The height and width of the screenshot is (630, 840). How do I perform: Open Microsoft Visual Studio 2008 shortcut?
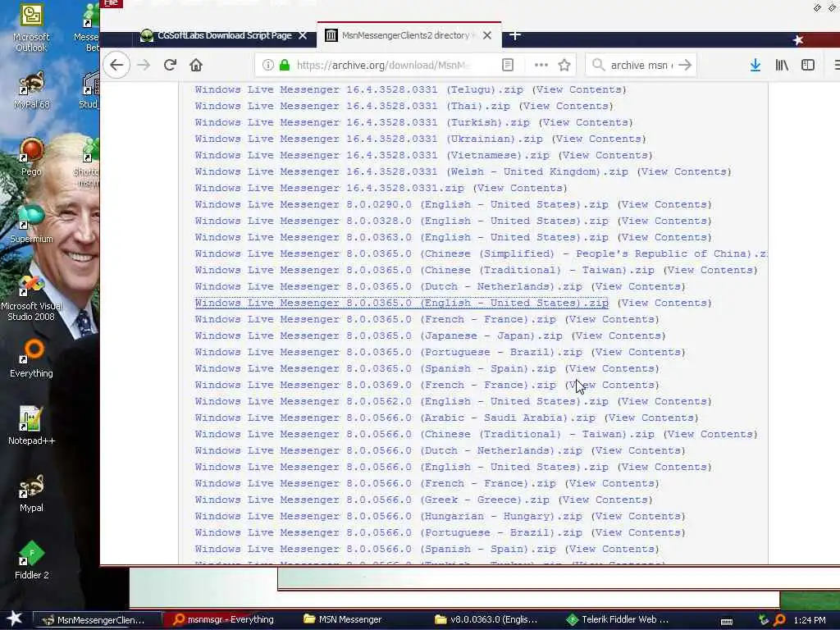(x=31, y=298)
